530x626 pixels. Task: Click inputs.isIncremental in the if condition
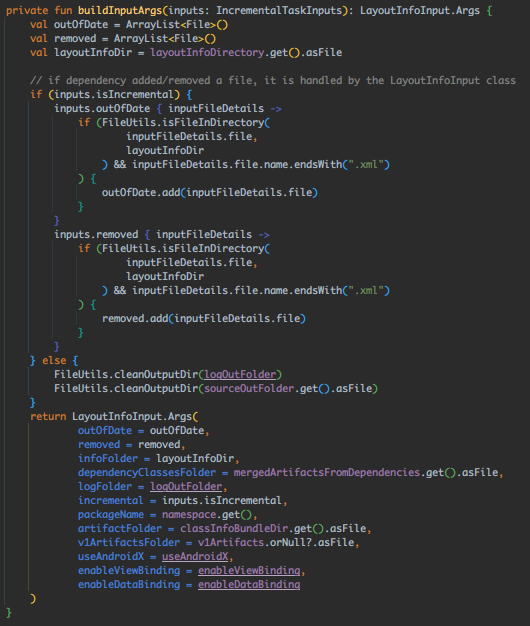pyautogui.click(x=114, y=95)
